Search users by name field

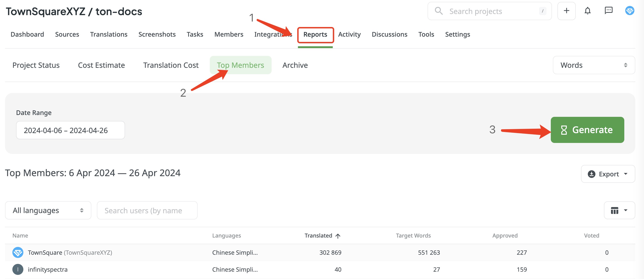coord(147,210)
